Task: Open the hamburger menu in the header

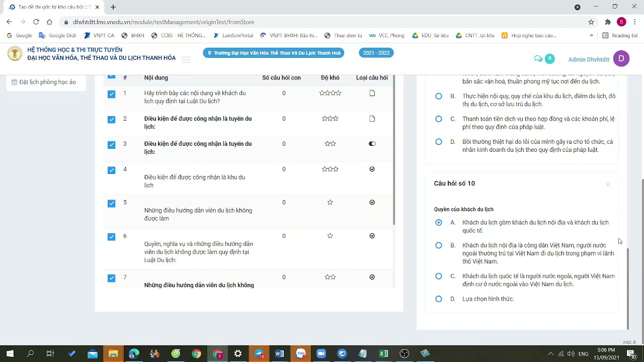Action: coord(186,60)
